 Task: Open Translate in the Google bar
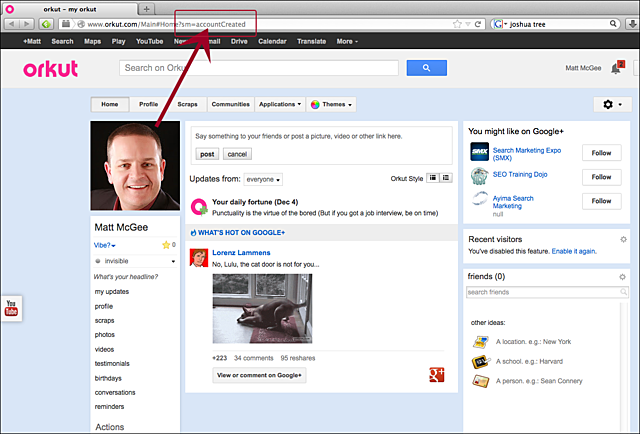[x=311, y=41]
